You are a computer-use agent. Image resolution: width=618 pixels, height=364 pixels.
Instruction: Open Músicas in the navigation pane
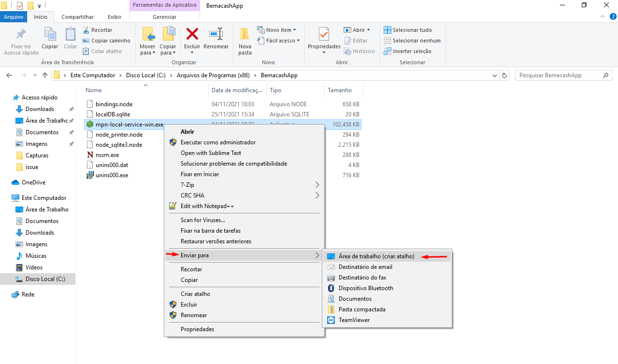[x=36, y=256]
